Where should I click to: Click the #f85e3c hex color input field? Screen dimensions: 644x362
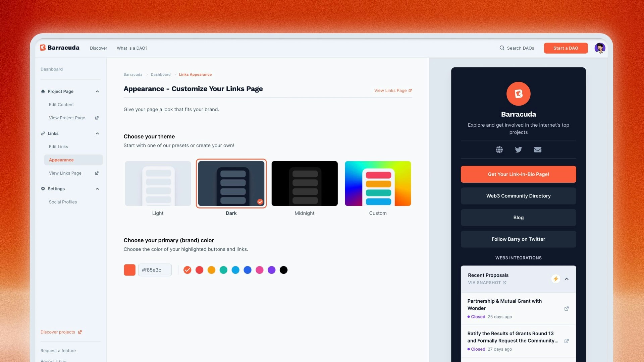click(155, 269)
